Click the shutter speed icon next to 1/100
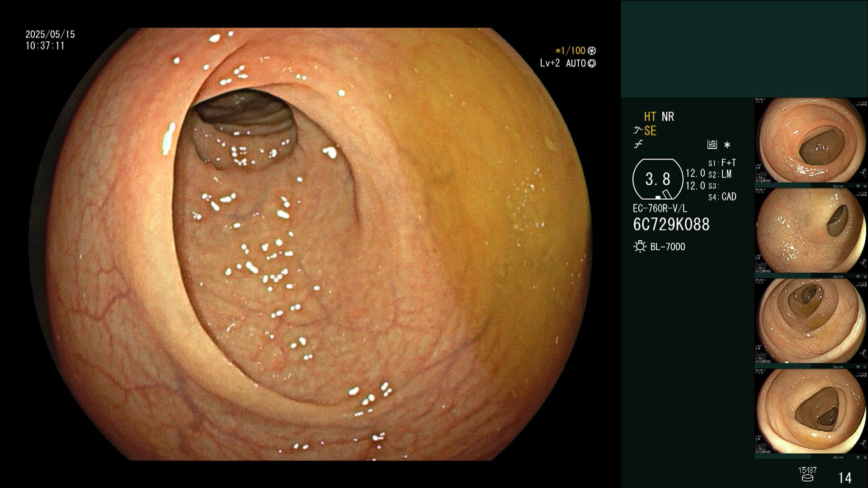The width and height of the screenshot is (868, 488). pyautogui.click(x=592, y=51)
